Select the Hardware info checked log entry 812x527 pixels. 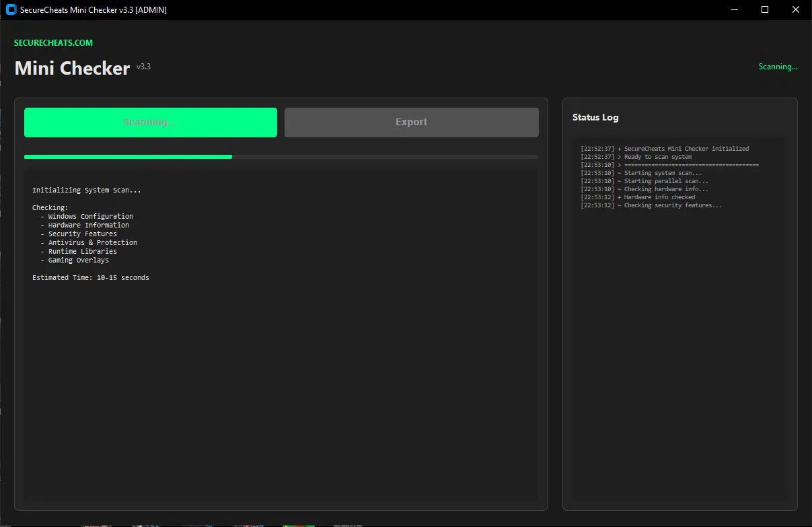click(638, 197)
